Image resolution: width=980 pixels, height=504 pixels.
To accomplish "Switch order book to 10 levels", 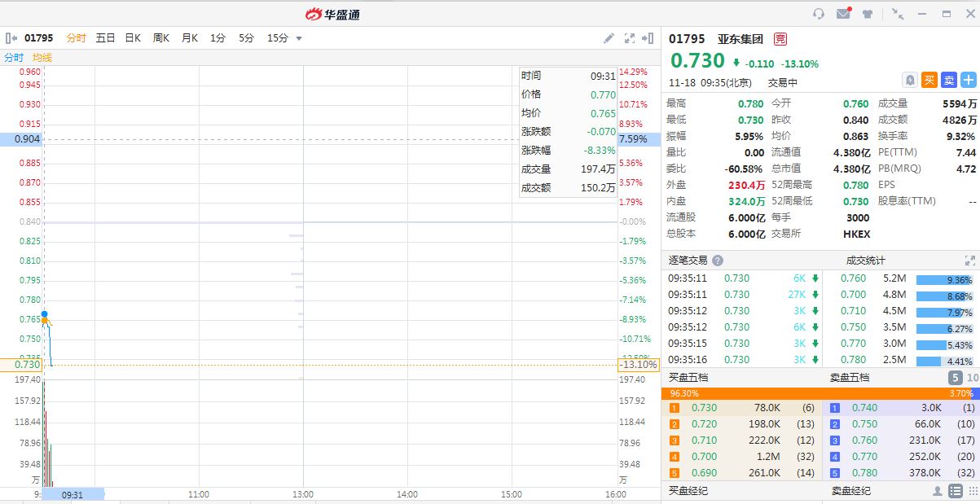I will pos(972,378).
